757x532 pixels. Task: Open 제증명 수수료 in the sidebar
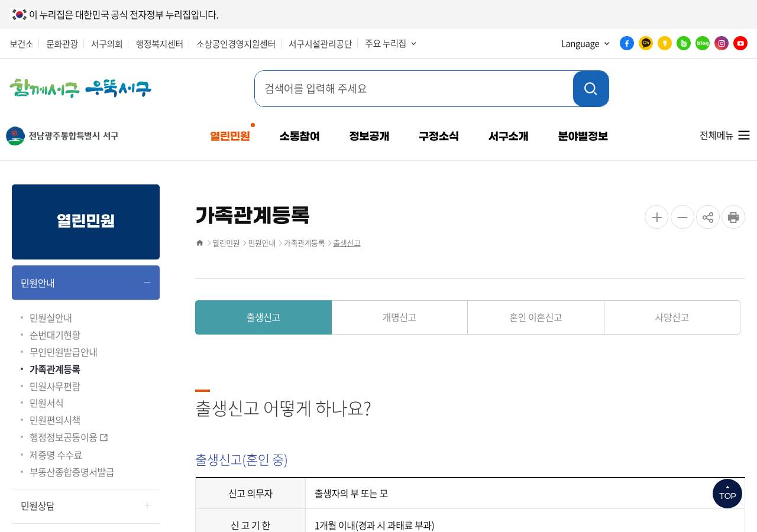[56, 455]
